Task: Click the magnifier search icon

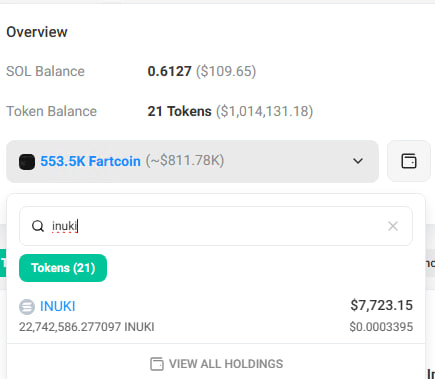Action: [38, 226]
